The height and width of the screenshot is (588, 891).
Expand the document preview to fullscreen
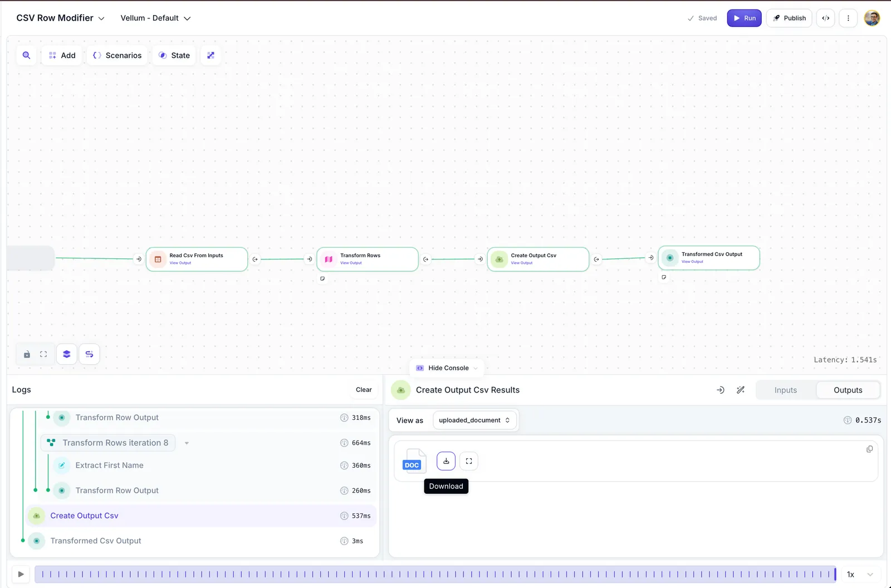coord(469,461)
